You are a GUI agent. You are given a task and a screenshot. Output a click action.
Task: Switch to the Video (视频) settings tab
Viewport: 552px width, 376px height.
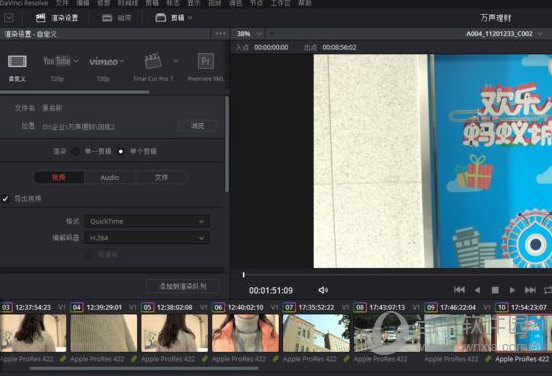point(58,177)
